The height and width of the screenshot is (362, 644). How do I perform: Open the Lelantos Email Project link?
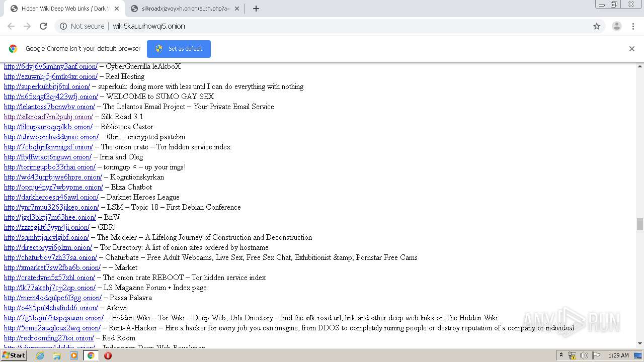[49, 107]
